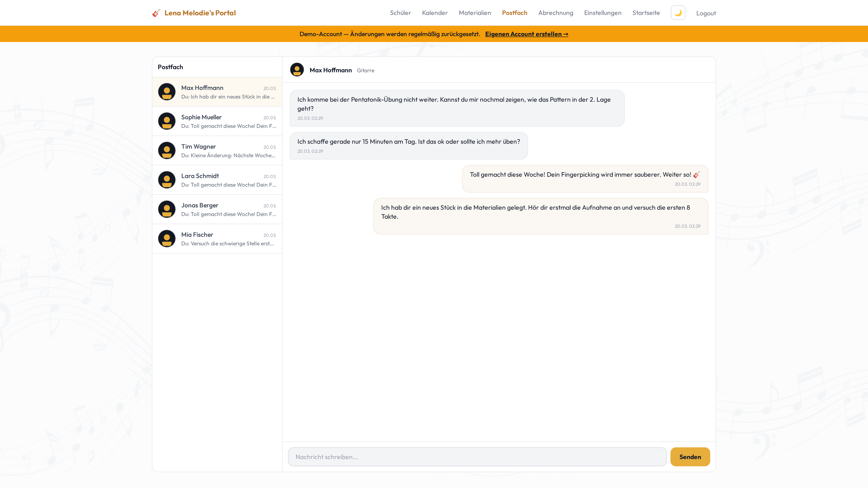This screenshot has width=868, height=488.
Task: Switch to the Abrechnung page
Action: coord(555,13)
